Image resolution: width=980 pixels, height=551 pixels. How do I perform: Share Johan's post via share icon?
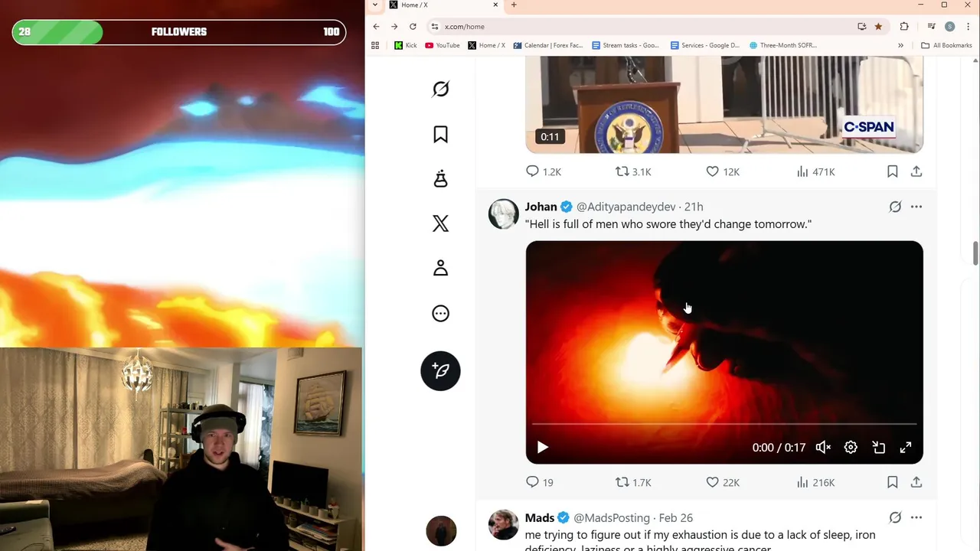[916, 482]
